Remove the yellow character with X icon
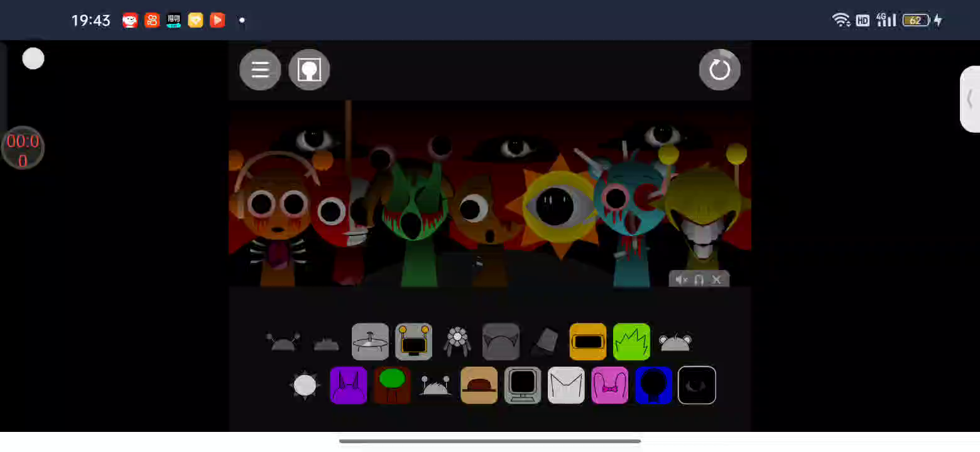980x452 pixels. pyautogui.click(x=717, y=280)
